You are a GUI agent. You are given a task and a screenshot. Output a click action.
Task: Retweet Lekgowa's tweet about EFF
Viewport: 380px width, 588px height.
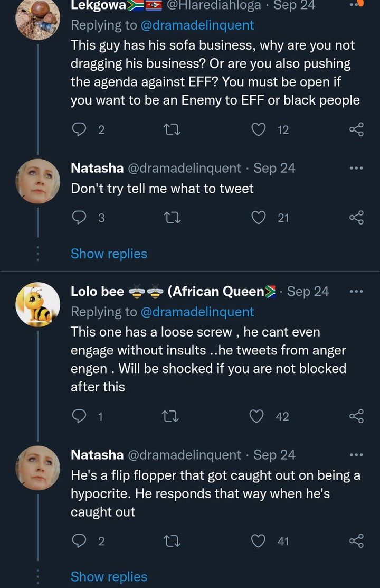(x=173, y=130)
